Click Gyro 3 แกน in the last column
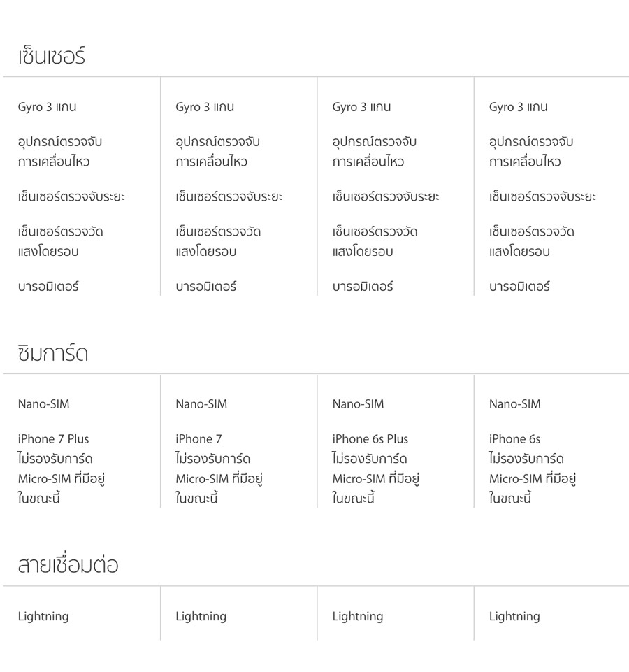Viewport: 629px width, 672px height. point(518,107)
